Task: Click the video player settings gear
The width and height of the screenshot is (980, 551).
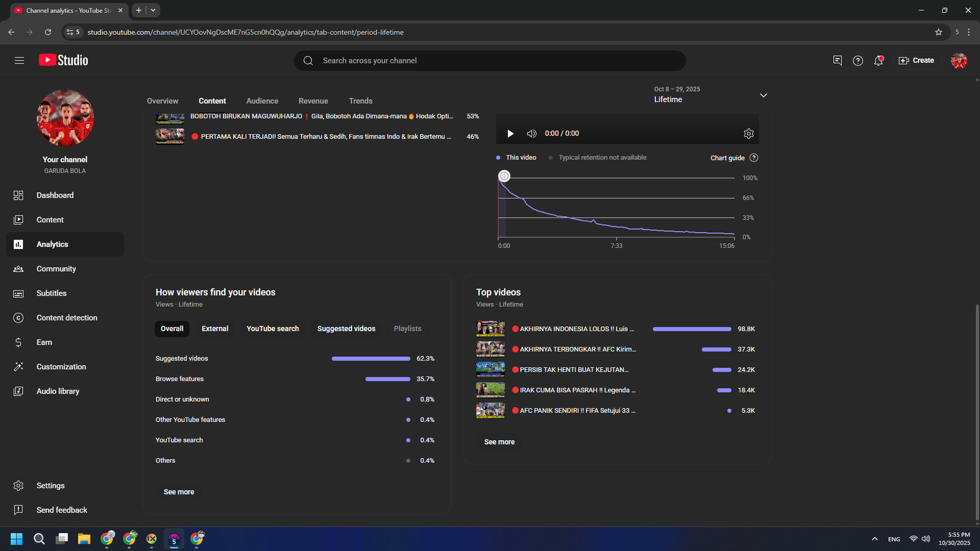Action: pos(748,133)
